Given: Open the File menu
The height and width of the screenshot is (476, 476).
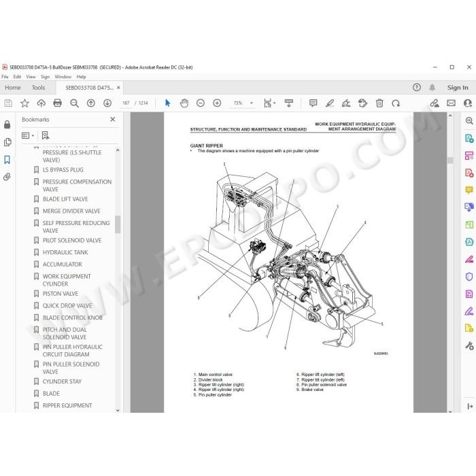Looking at the screenshot, I should pos(5,77).
